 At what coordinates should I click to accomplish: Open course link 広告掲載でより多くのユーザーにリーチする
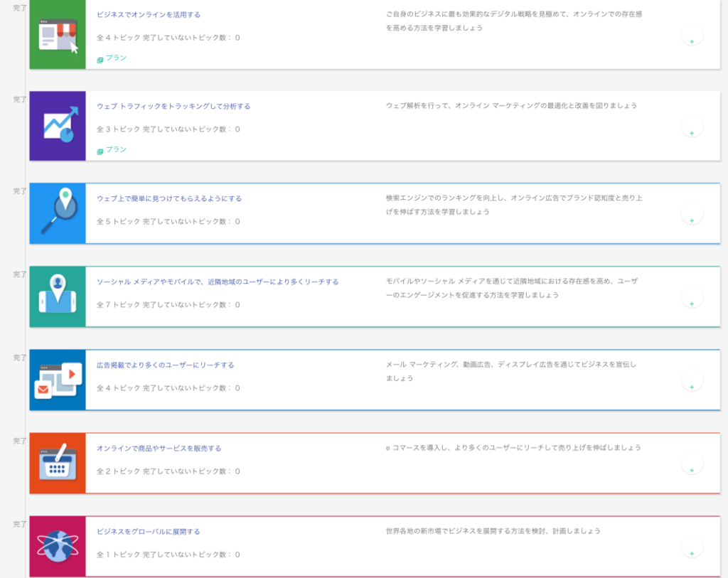[x=165, y=365]
